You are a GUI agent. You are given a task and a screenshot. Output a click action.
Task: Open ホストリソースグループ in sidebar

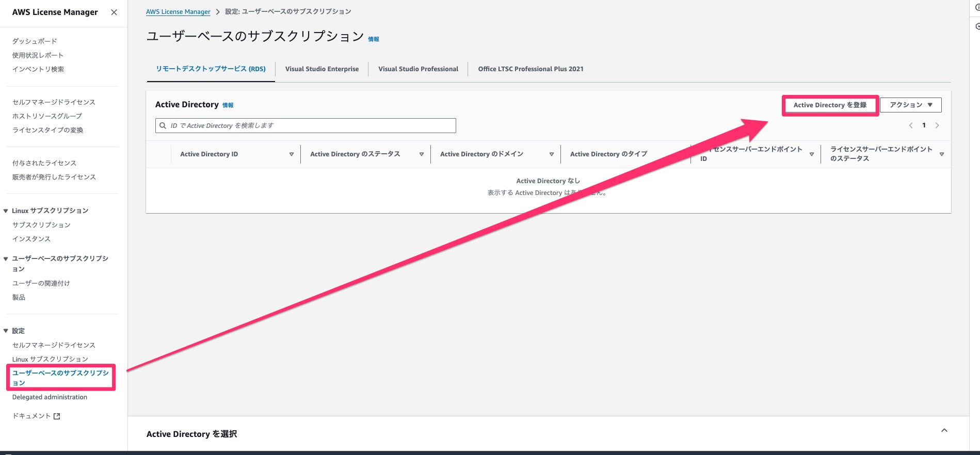(47, 116)
